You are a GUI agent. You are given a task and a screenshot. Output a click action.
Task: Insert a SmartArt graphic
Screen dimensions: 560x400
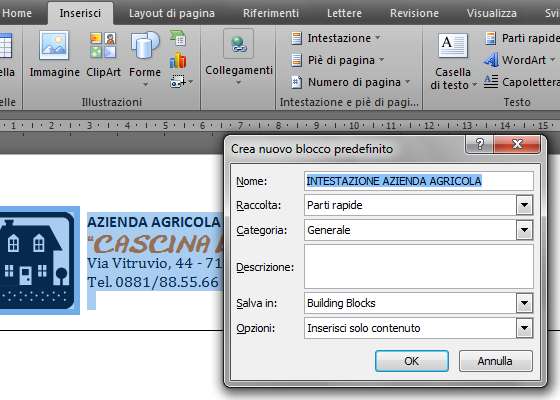pos(178,38)
